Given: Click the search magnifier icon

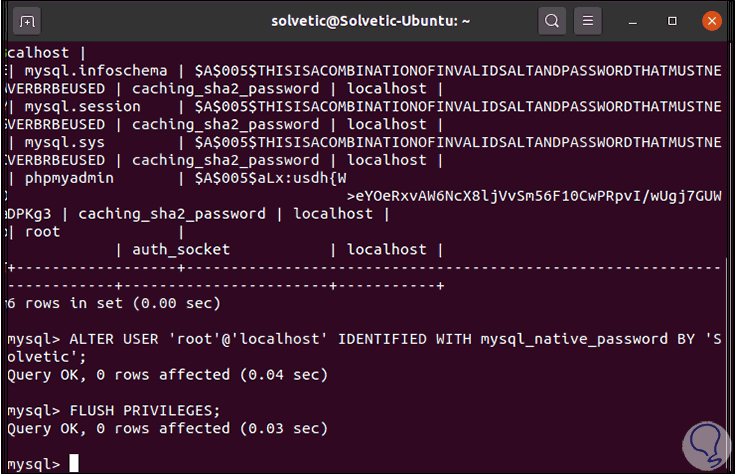Looking at the screenshot, I should coord(551,20).
